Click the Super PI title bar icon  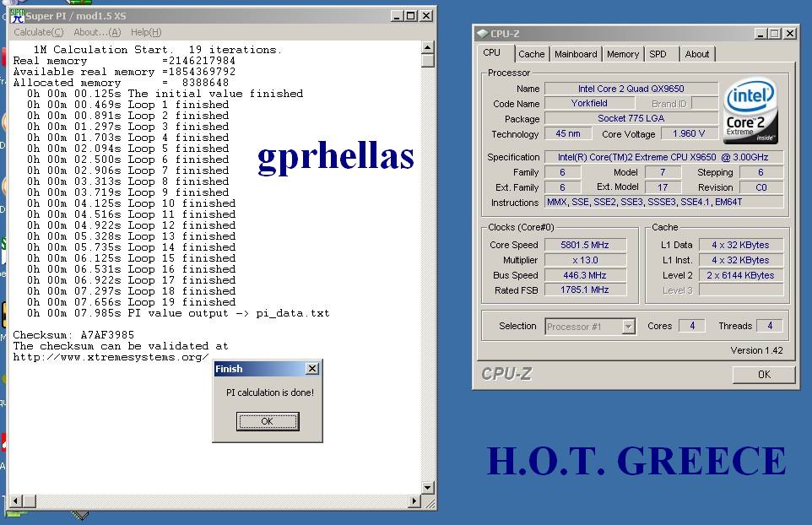click(17, 16)
